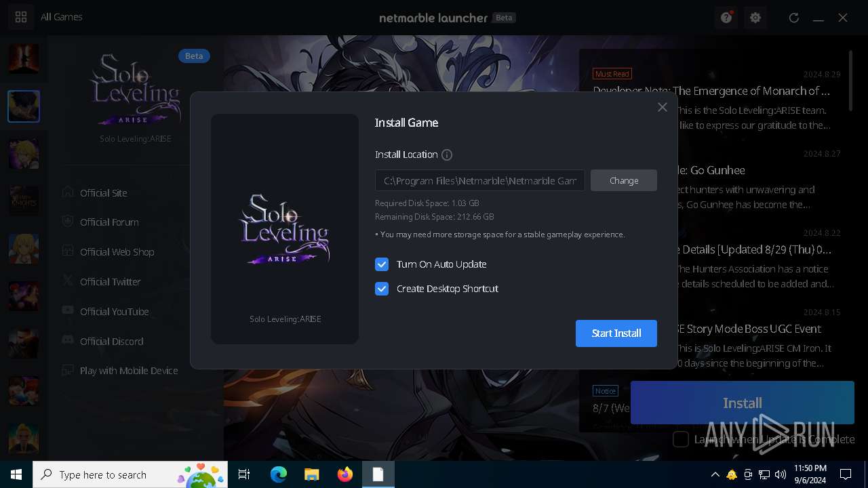Open File Explorer from taskbar
Screen dimensions: 868x488
[312, 474]
